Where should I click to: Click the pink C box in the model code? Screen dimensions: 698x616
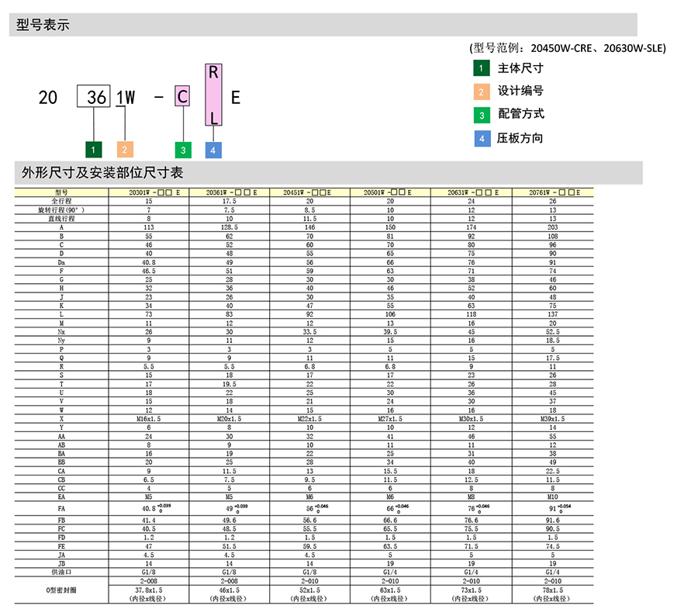[182, 97]
